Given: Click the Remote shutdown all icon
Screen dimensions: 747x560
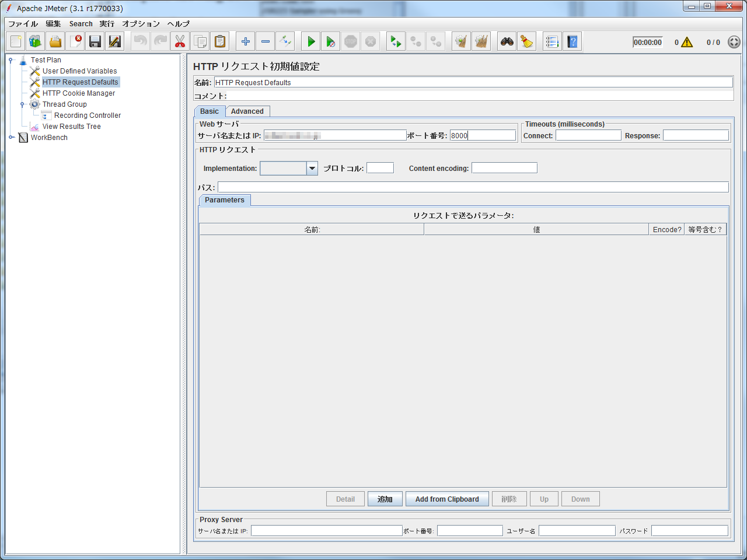Looking at the screenshot, I should click(x=435, y=41).
